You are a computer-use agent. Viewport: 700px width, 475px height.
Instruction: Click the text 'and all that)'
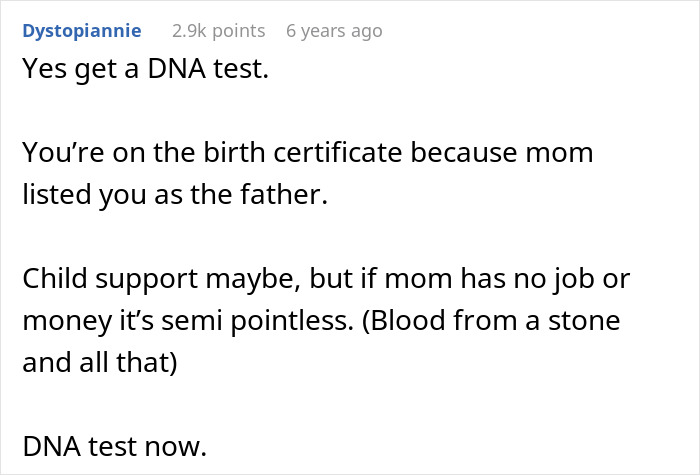tap(100, 363)
